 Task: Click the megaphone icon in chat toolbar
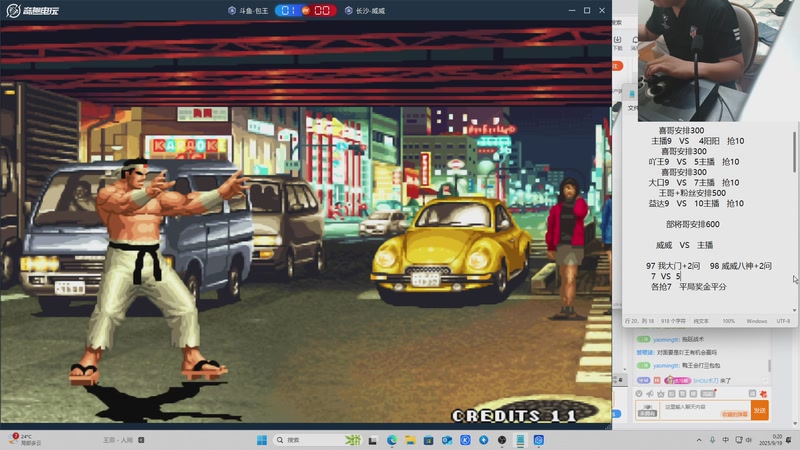(x=650, y=393)
